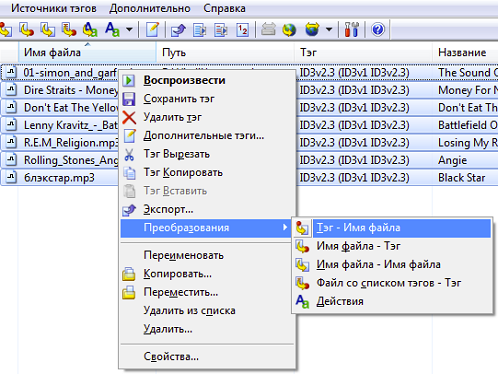
Task: Open dropdown arrow next to quick Actions icon
Action: 129,30
